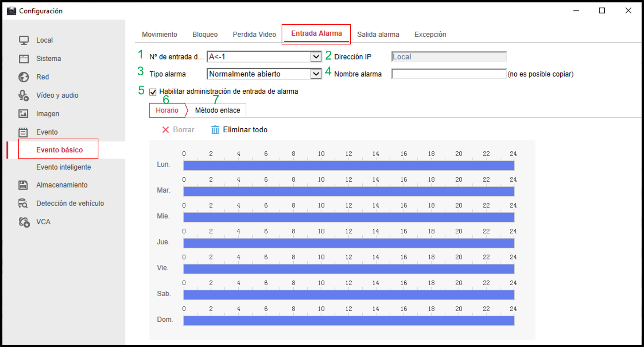Disable Habilitar administración de entrada de alarma
The height and width of the screenshot is (347, 644).
coord(153,92)
